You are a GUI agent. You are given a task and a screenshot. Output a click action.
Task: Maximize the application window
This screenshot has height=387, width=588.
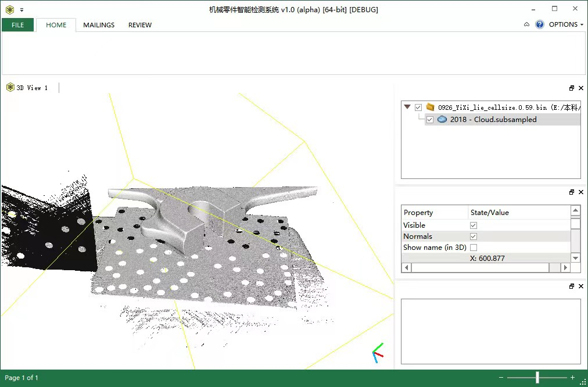(x=555, y=9)
